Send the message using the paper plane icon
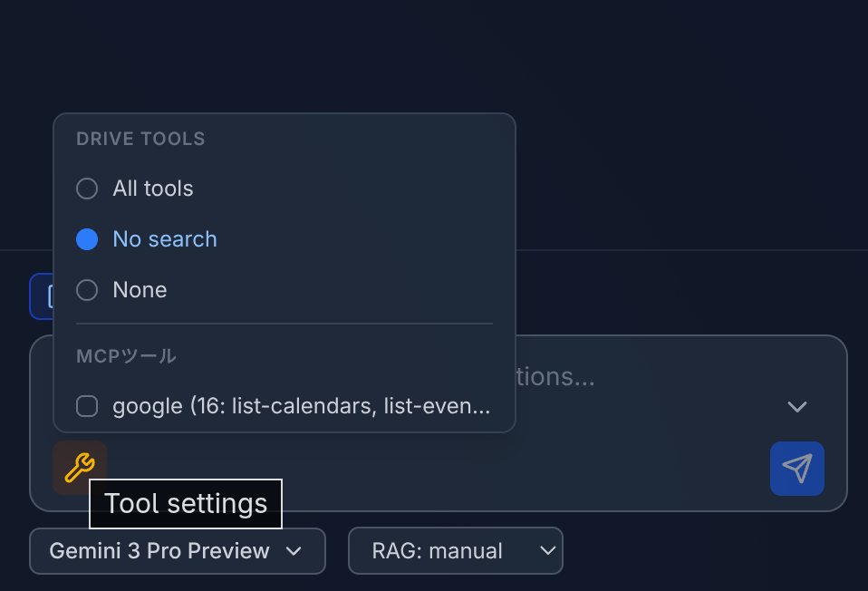 point(796,469)
